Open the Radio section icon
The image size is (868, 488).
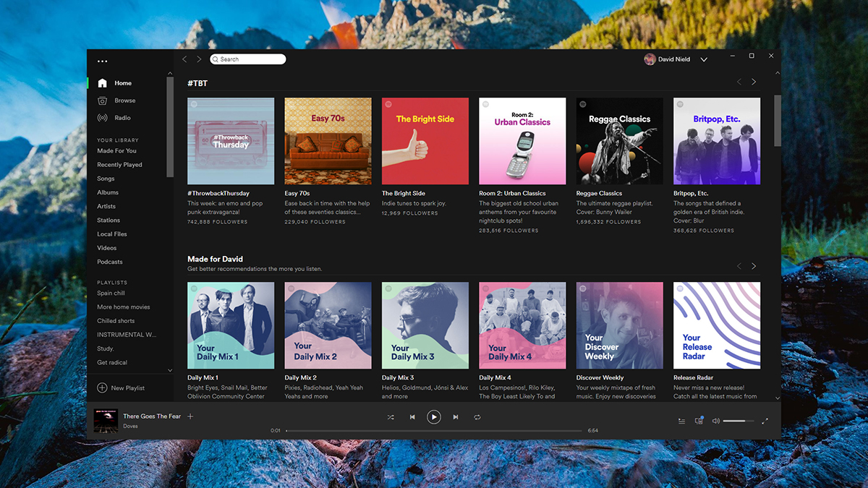103,118
